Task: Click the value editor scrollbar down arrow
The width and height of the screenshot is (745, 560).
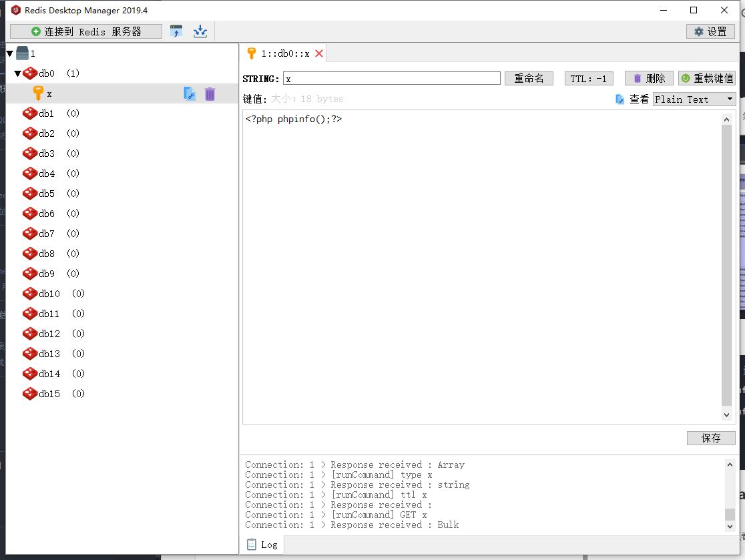Action: click(x=726, y=414)
